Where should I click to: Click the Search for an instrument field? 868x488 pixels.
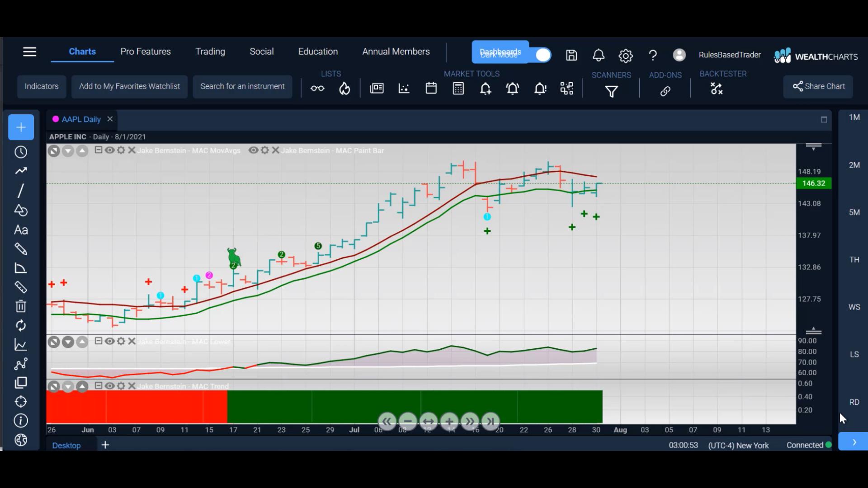(242, 86)
